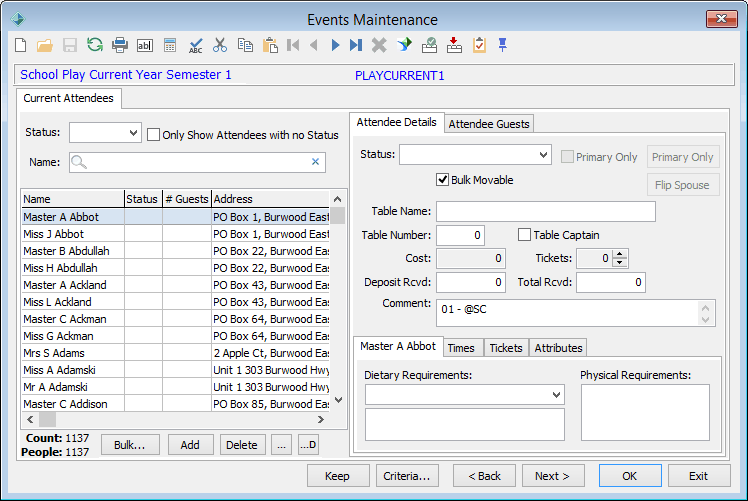Open the Tickets tab
Screen dimensions: 748x501
506,348
